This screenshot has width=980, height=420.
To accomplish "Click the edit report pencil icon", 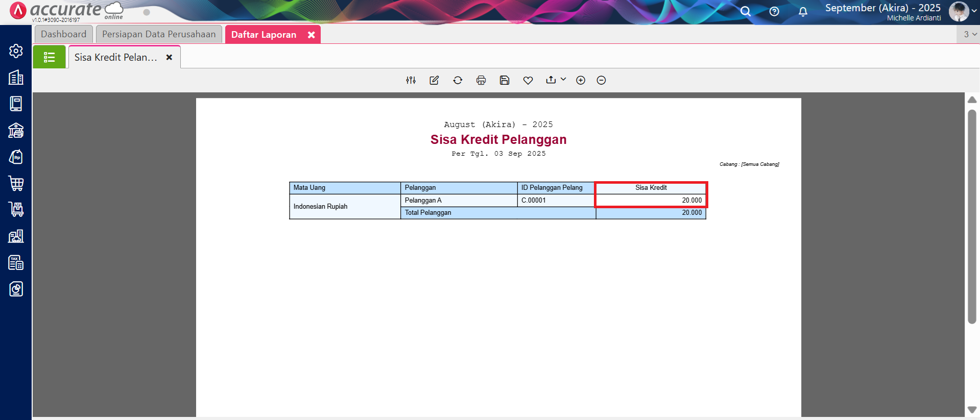I will coord(434,80).
